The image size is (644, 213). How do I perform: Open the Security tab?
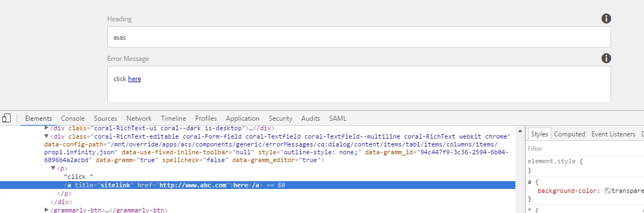(x=281, y=118)
